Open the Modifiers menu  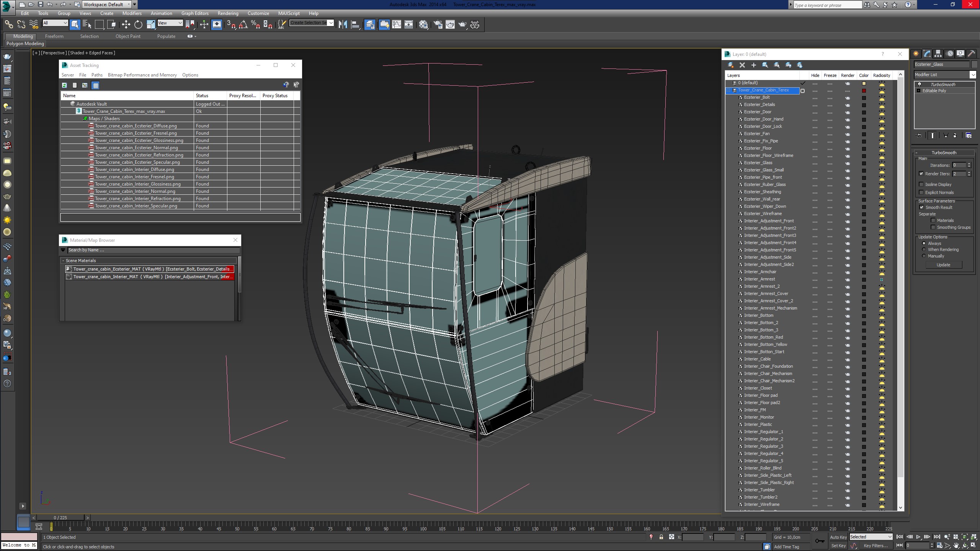(x=132, y=13)
